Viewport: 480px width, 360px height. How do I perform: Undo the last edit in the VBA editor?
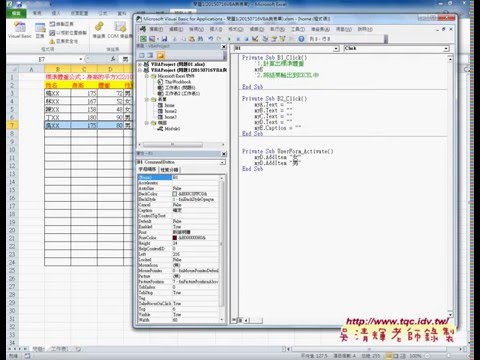coord(211,39)
